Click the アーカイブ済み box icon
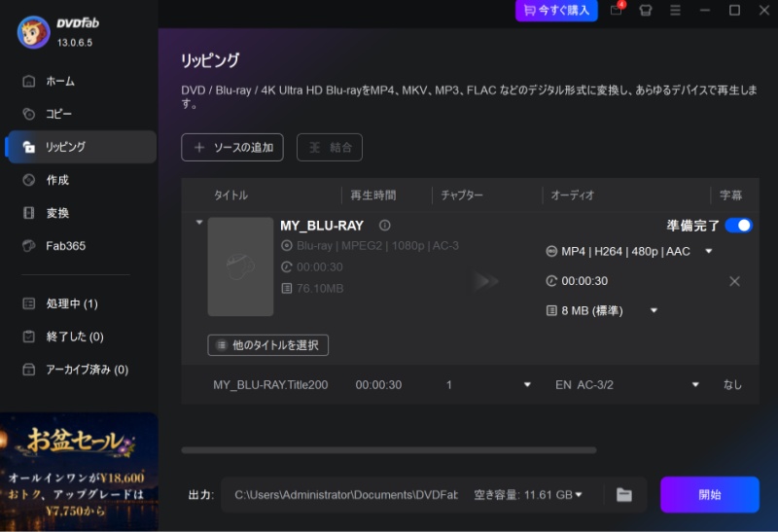The width and height of the screenshot is (778, 532). [29, 370]
